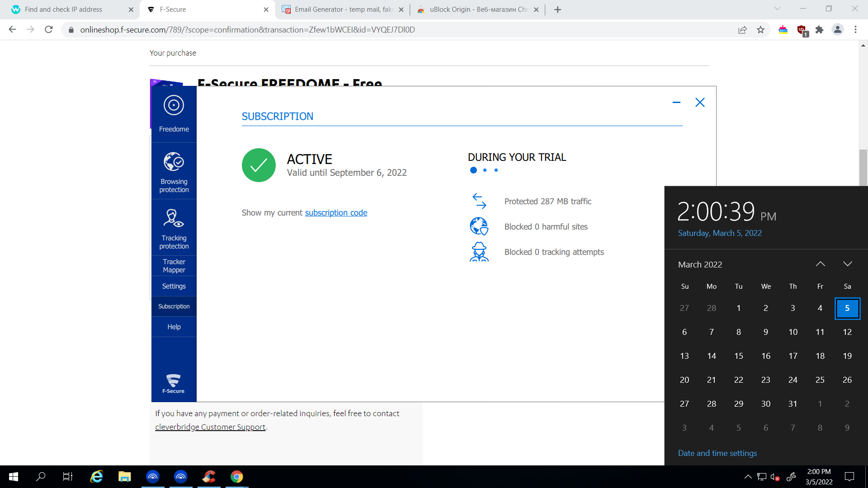
Task: Open the Chrome profile avatar
Action: click(x=838, y=30)
